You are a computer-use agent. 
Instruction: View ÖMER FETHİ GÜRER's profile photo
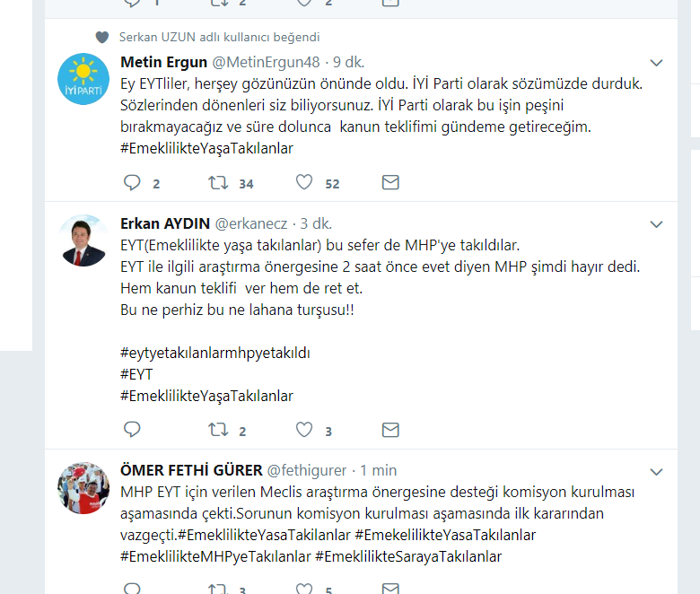[x=83, y=487]
